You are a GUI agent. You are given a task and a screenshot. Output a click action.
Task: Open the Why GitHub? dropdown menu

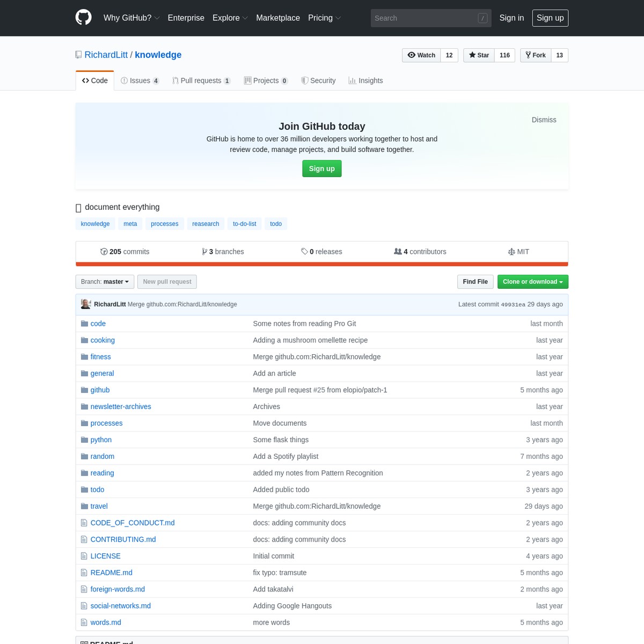[131, 18]
